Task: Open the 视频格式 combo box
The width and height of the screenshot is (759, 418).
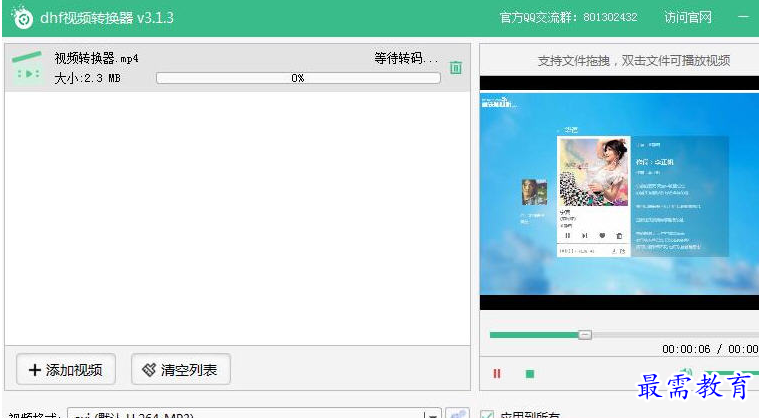Action: click(x=250, y=414)
